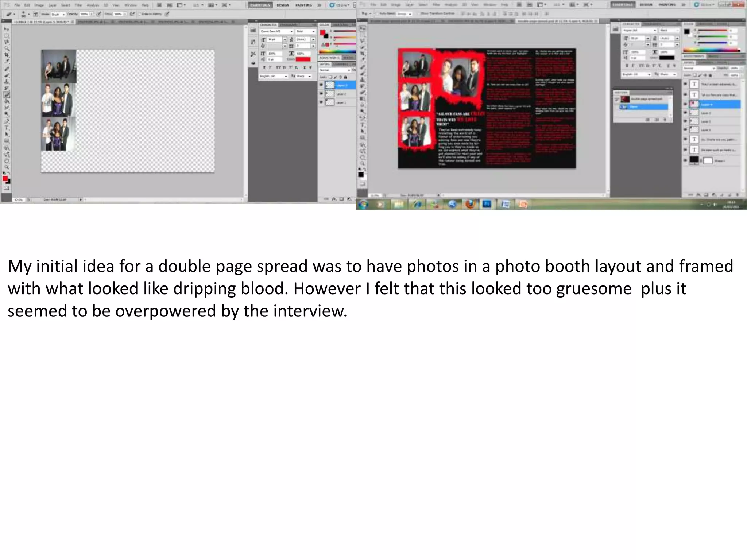Click the Design workspace button in spread window
Screen dimensions: 747x560
tap(645, 5)
